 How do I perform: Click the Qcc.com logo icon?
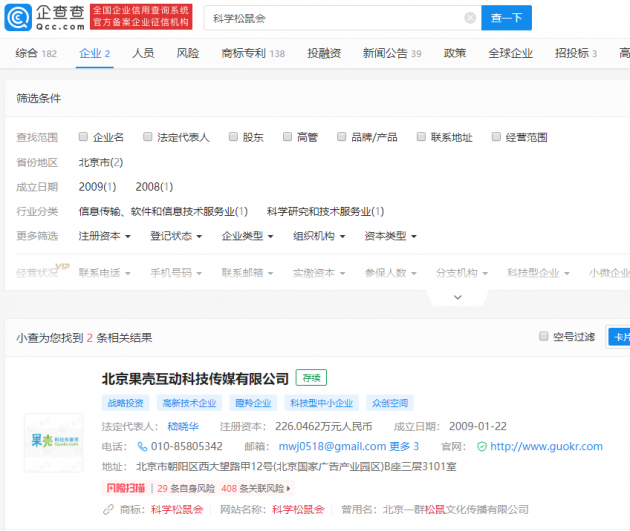click(18, 17)
